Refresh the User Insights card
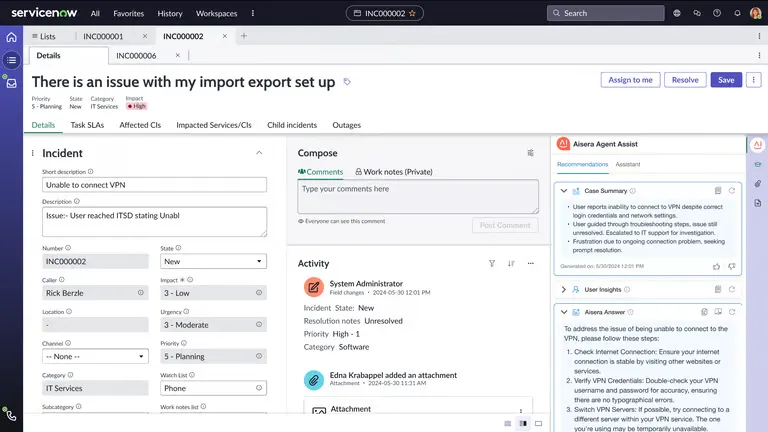This screenshot has width=768, height=432. pos(732,289)
